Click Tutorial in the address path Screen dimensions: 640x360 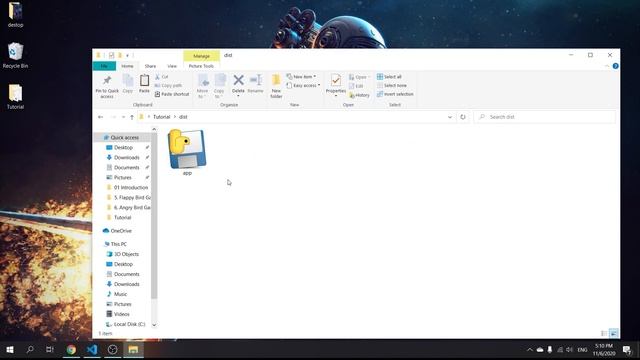pyautogui.click(x=162, y=117)
